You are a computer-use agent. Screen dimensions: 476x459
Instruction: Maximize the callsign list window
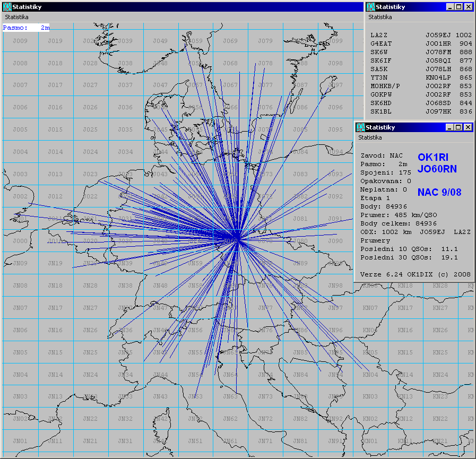(x=458, y=7)
